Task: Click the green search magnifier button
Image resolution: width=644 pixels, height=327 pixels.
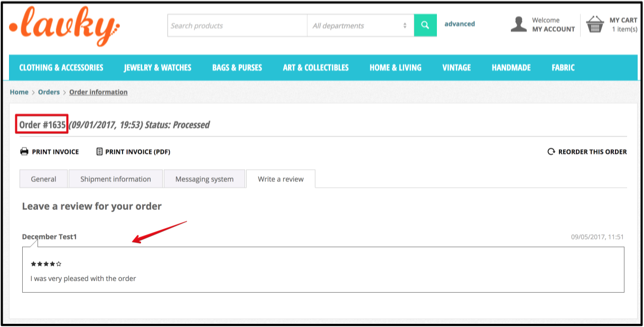Action: pyautogui.click(x=425, y=25)
